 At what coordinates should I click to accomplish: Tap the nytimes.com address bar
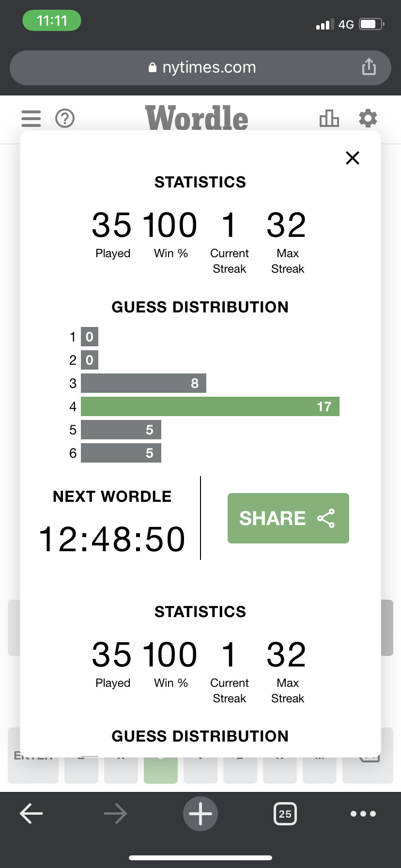pyautogui.click(x=200, y=68)
